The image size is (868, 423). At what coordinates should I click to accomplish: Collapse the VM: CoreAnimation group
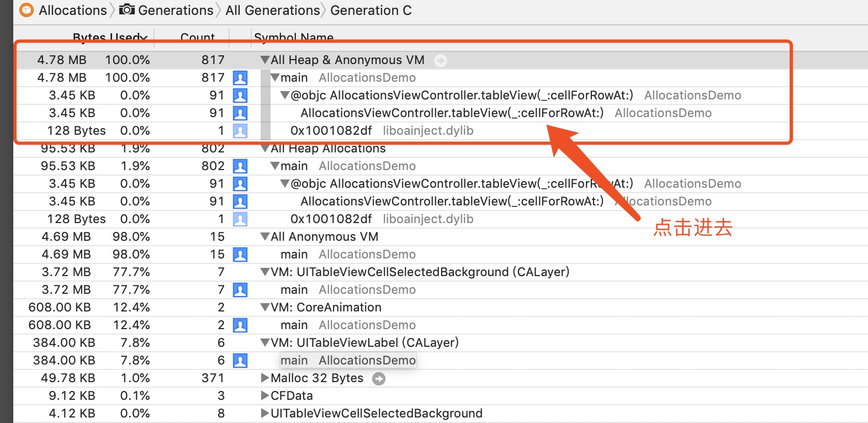click(x=265, y=307)
